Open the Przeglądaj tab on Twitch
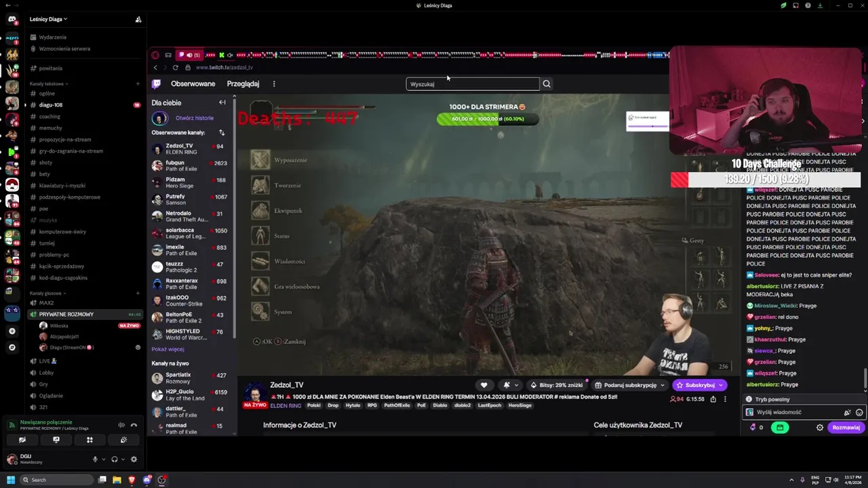Image resolution: width=868 pixels, height=488 pixels. coord(243,84)
